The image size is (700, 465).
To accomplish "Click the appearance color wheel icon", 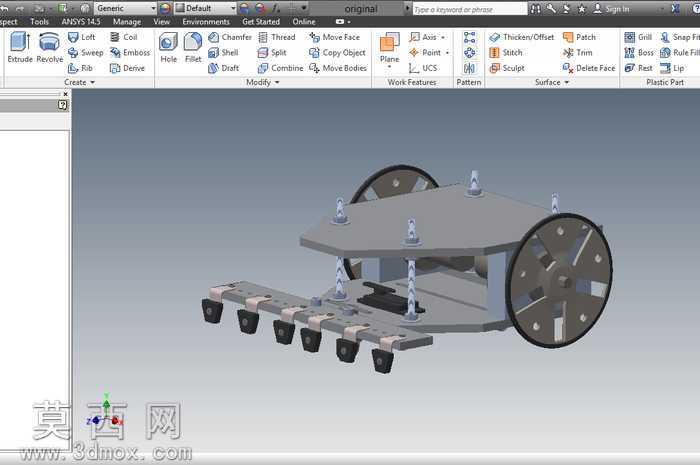I will click(165, 9).
